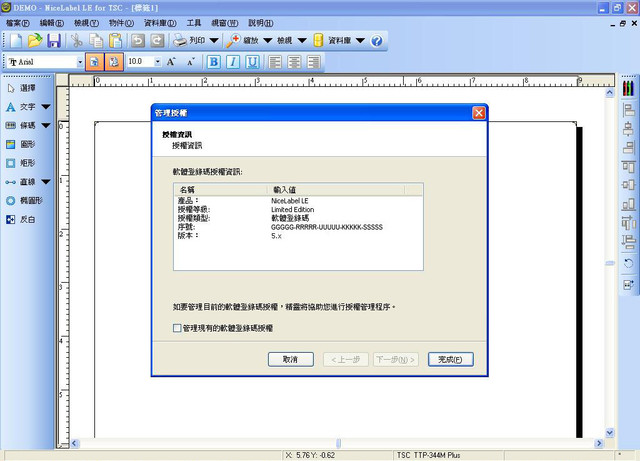Screen dimensions: 640x461
Task: Click the align left edges icon in the right toolbar
Action: pos(629,109)
